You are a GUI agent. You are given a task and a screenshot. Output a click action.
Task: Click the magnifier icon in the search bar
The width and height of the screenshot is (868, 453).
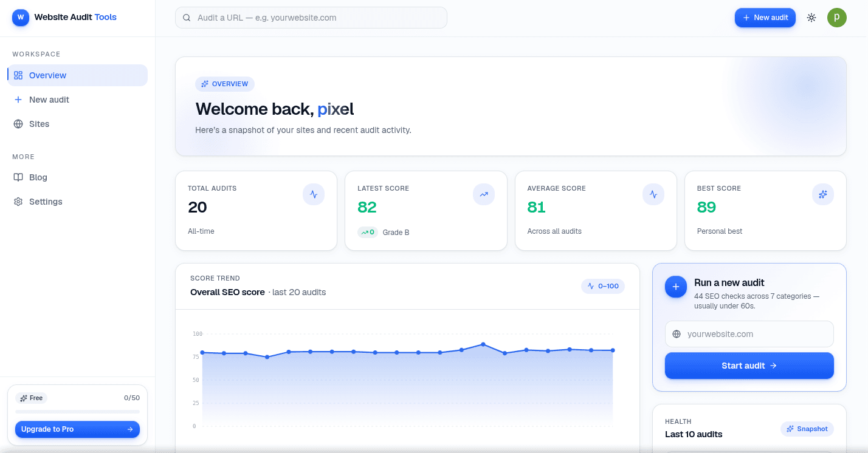pos(187,18)
